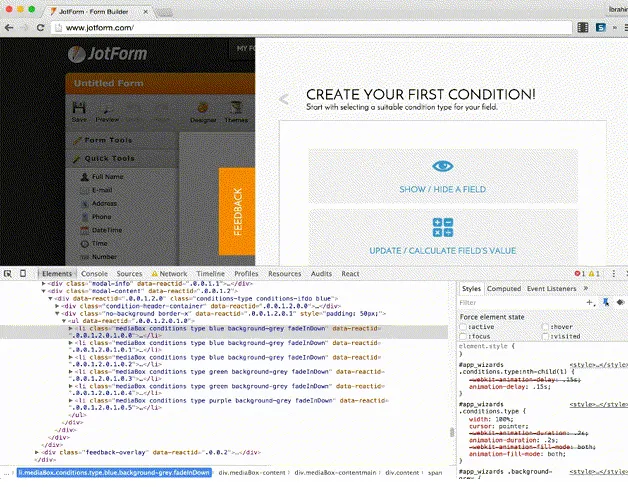Image resolution: width=628 pixels, height=487 pixels.
Task: Check the :hover force state checkbox
Action: 545,327
